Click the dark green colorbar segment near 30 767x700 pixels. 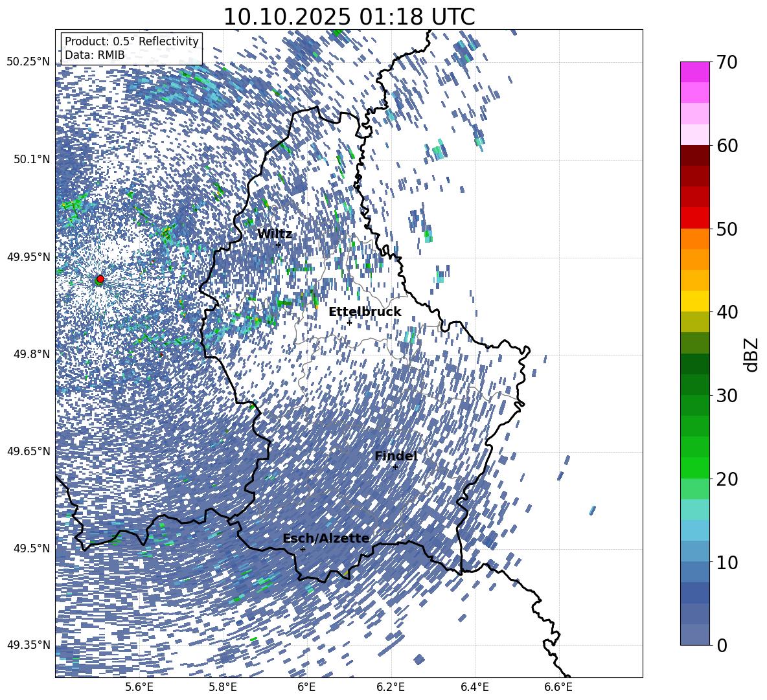pyautogui.click(x=694, y=385)
